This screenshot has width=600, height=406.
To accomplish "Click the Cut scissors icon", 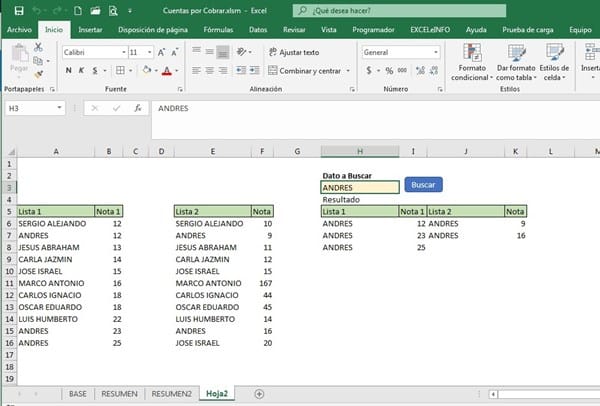I will (x=39, y=48).
